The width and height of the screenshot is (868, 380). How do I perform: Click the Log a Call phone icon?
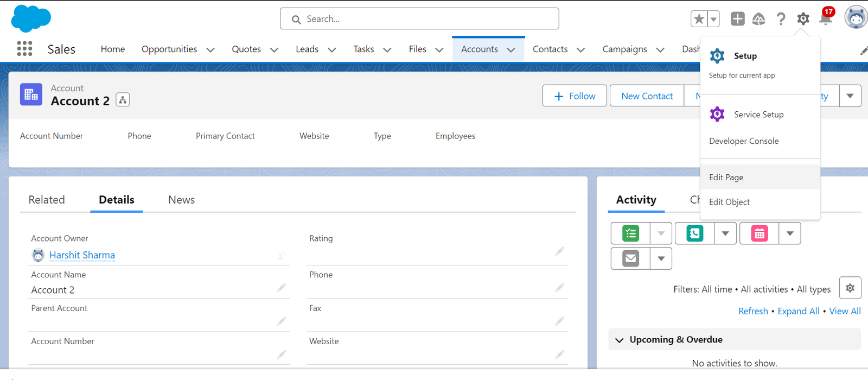(694, 233)
